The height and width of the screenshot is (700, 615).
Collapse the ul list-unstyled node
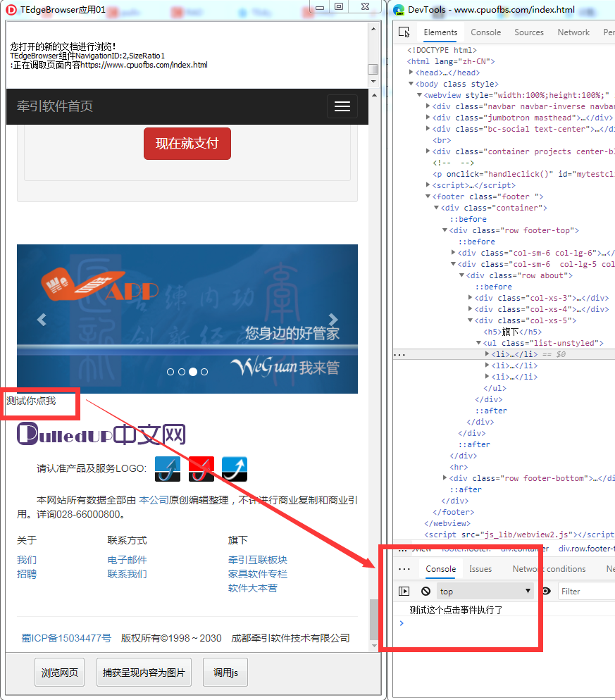(478, 342)
